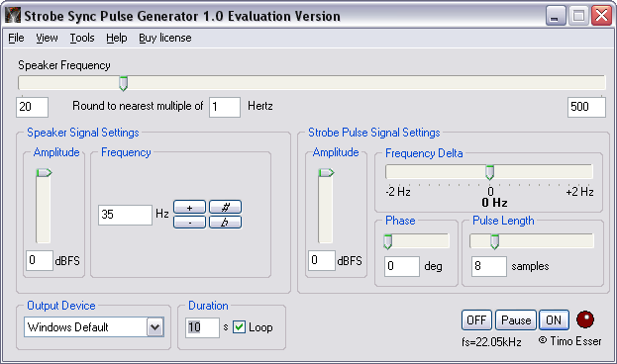Image resolution: width=617 pixels, height=364 pixels.
Task: Click the red status indicator light
Action: point(585,319)
